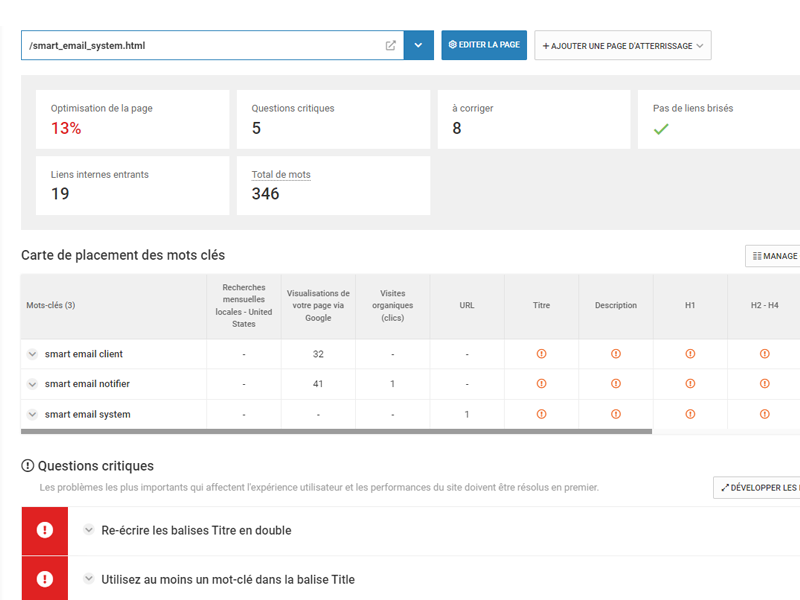
Task: Click the Editer la page button
Action: pos(484,45)
